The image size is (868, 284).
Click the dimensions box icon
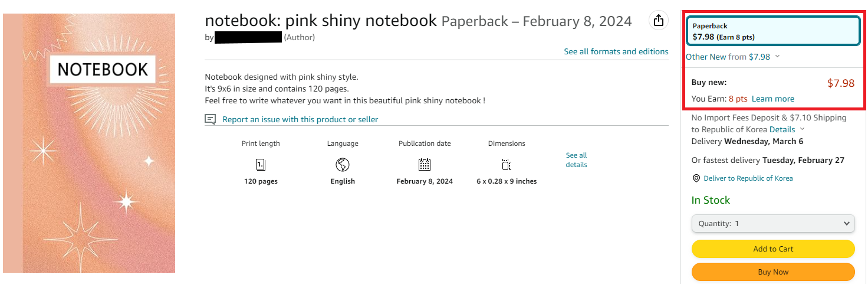pos(507,164)
